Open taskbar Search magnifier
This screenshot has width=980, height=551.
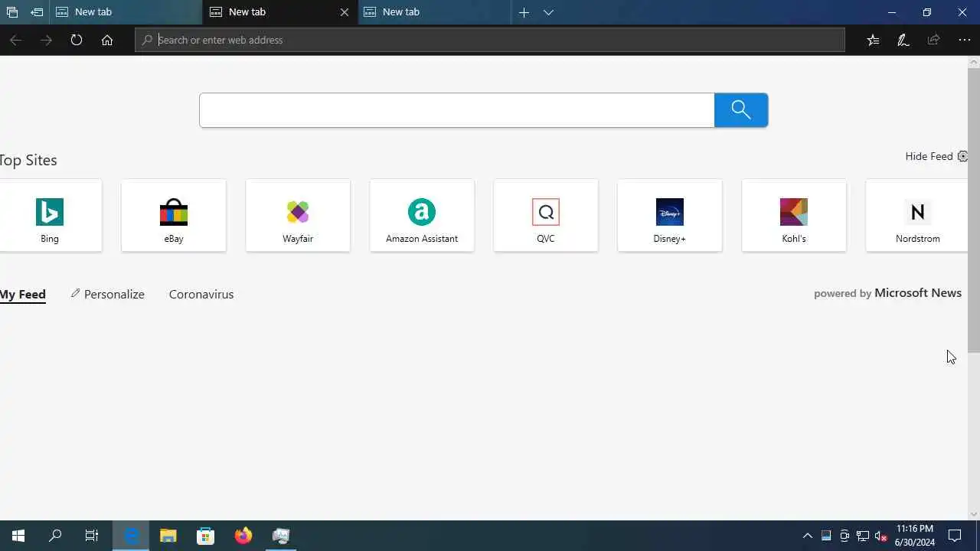click(x=55, y=536)
